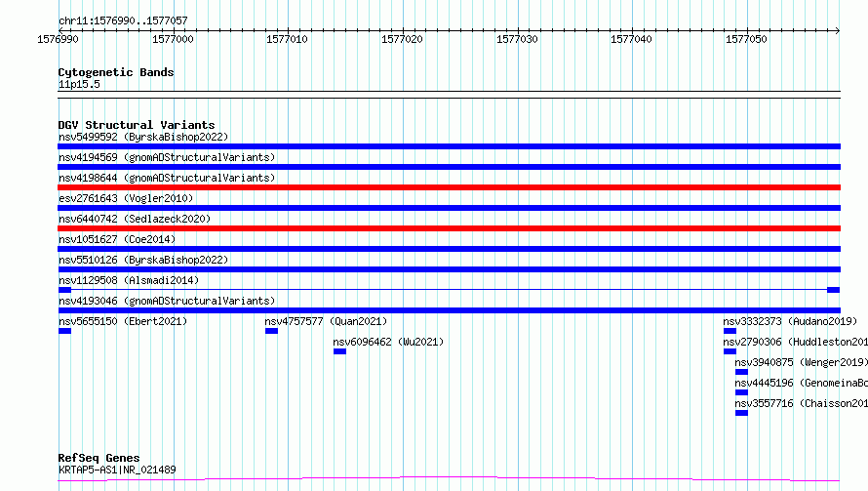The height and width of the screenshot is (491, 868).
Task: Select blue bar under esv2761643
Action: click(x=449, y=208)
